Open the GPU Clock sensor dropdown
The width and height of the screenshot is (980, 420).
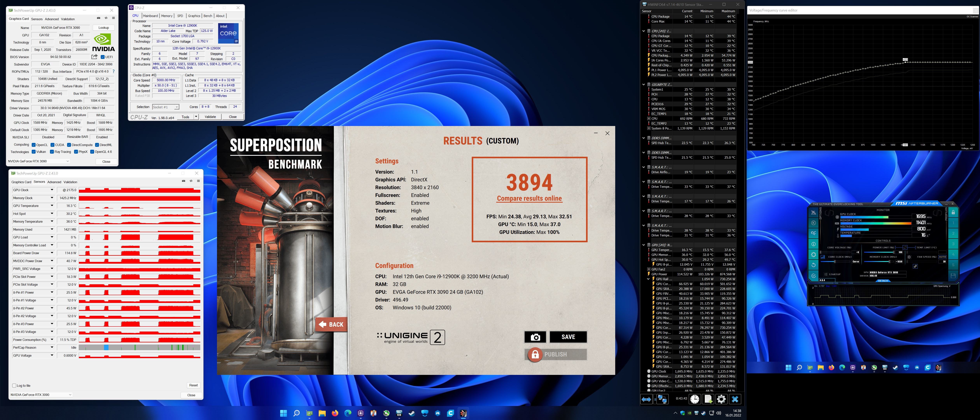pyautogui.click(x=52, y=190)
